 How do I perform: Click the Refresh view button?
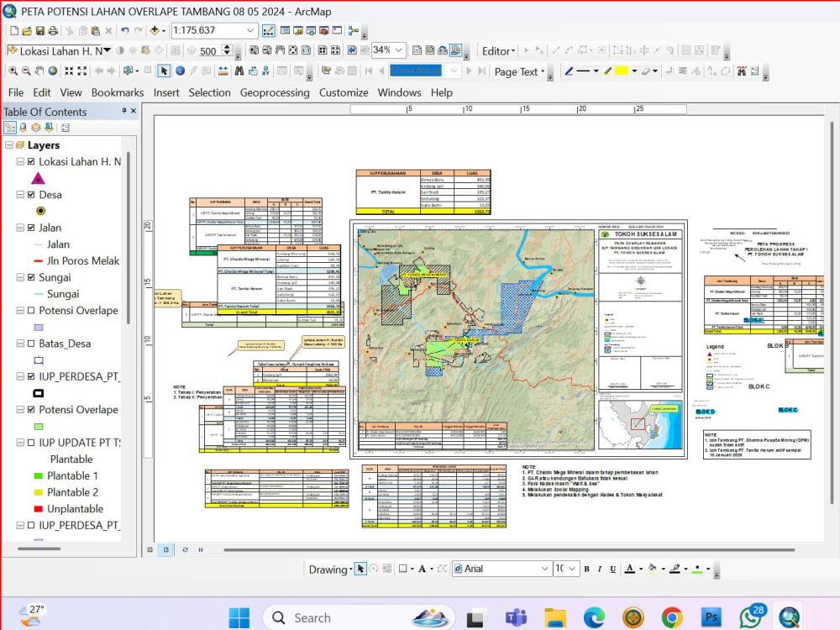point(186,549)
